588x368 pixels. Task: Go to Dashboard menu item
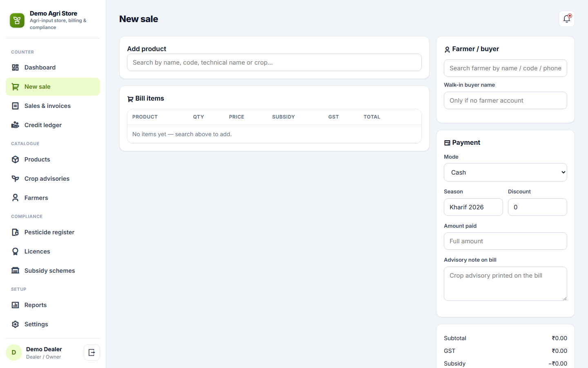click(x=53, y=67)
